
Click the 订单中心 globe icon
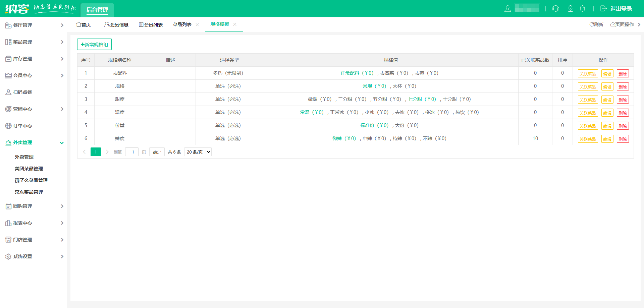pos(8,126)
